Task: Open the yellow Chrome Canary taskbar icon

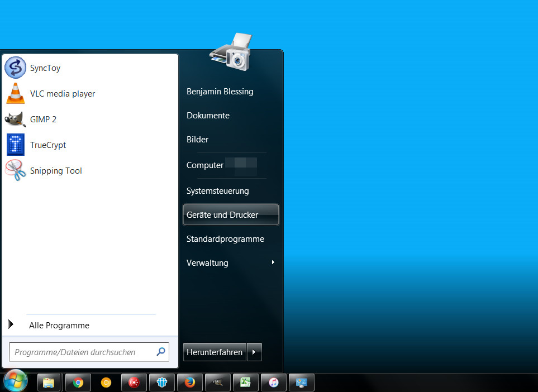Action: [106, 382]
